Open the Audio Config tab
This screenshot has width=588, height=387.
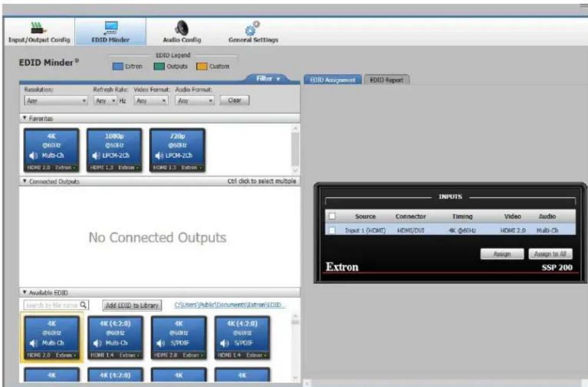pyautogui.click(x=182, y=32)
